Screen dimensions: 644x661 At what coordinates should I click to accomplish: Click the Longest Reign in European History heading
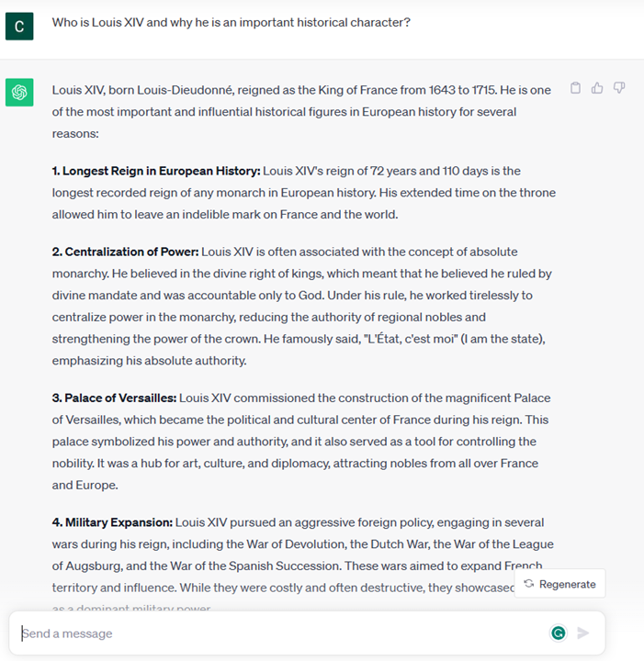click(x=156, y=171)
